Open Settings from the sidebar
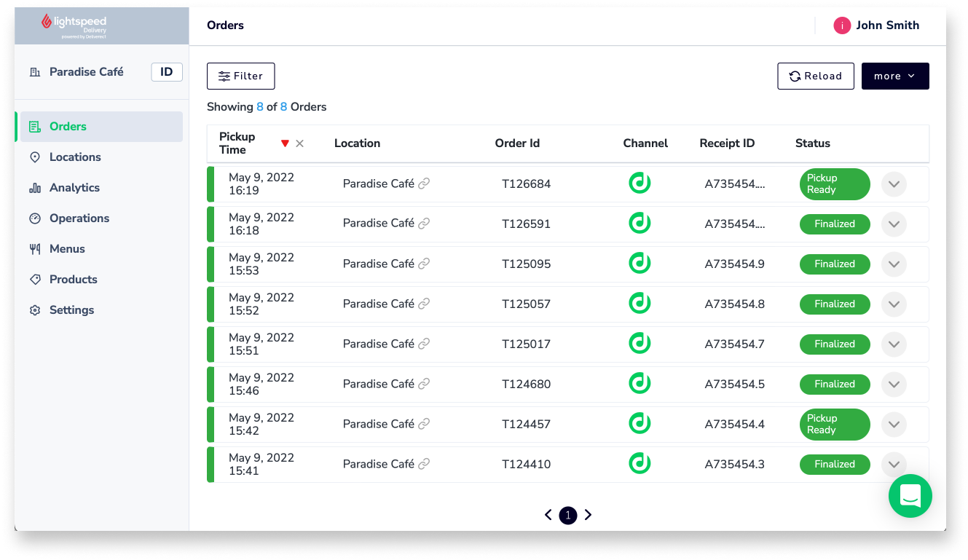Image resolution: width=968 pixels, height=560 pixels. [71, 310]
